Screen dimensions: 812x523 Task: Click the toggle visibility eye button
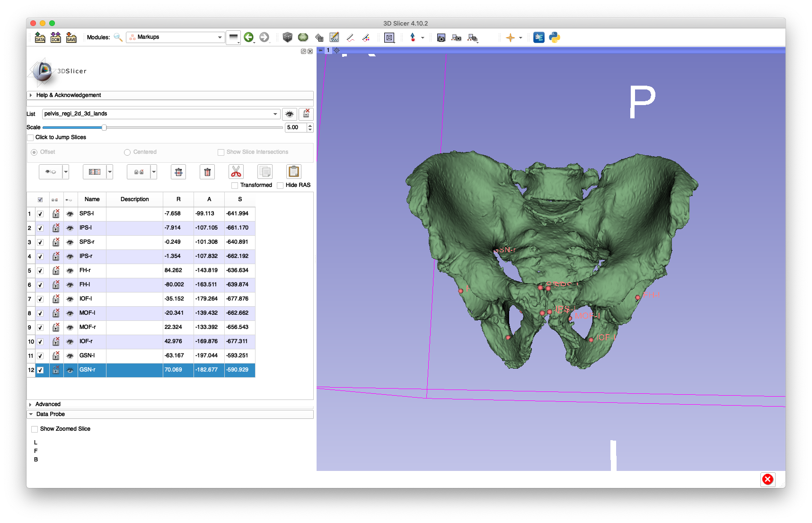click(x=51, y=172)
